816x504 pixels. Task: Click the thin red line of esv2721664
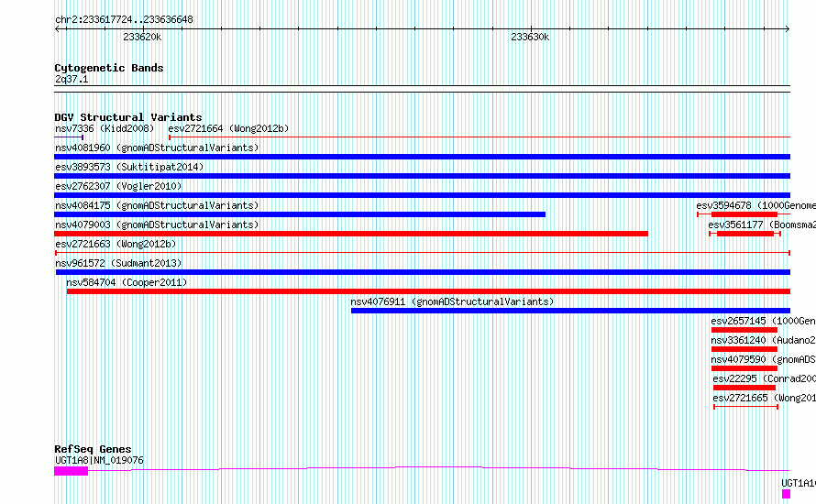click(480, 137)
